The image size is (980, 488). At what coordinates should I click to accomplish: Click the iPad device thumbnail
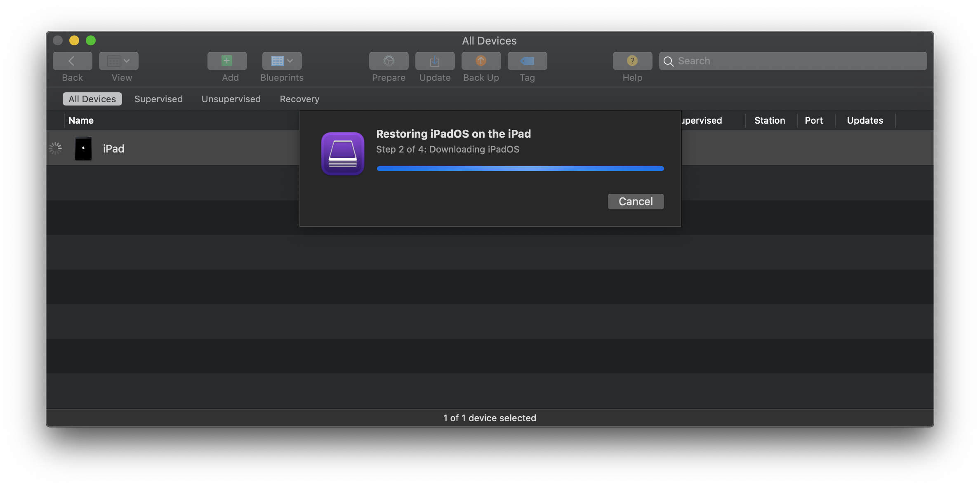click(x=83, y=148)
